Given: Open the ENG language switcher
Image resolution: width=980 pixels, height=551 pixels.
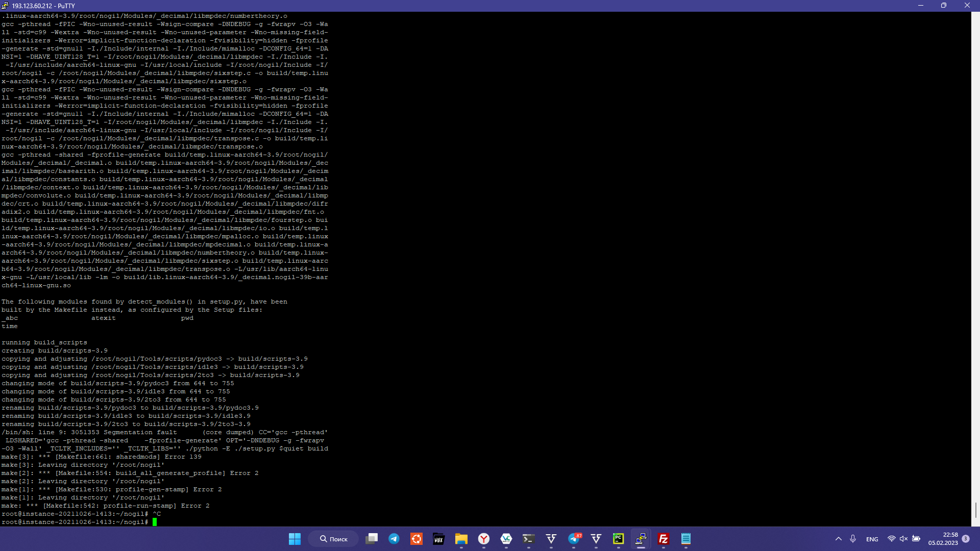Looking at the screenshot, I should [872, 539].
